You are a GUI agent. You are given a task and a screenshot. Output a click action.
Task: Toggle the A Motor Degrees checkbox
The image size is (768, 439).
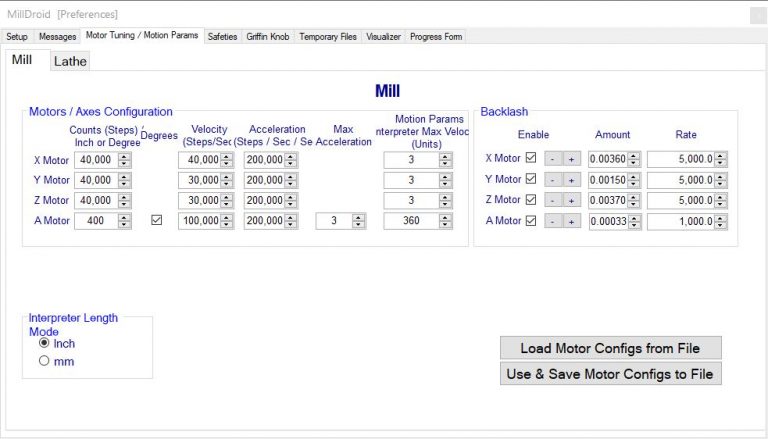click(x=156, y=221)
